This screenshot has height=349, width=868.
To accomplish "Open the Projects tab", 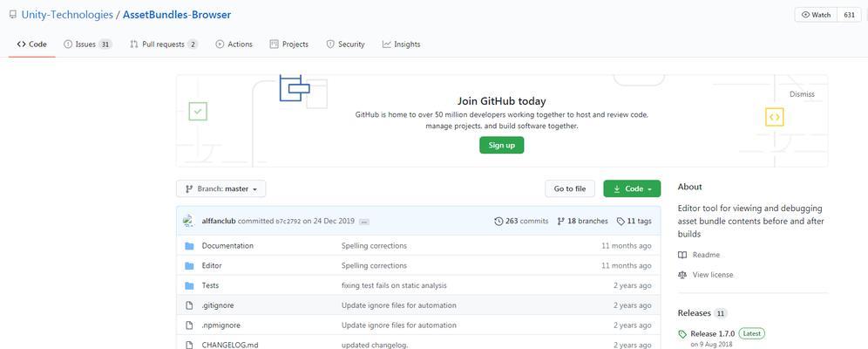I will [x=289, y=44].
